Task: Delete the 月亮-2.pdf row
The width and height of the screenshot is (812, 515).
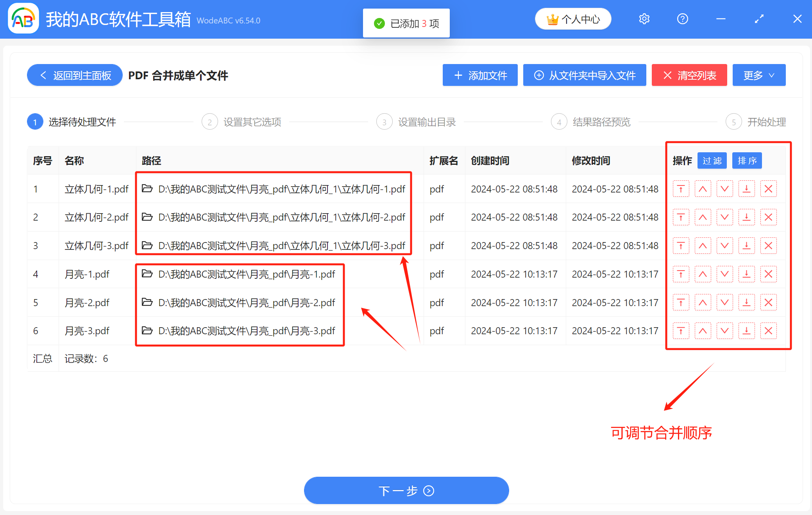Action: click(x=768, y=303)
